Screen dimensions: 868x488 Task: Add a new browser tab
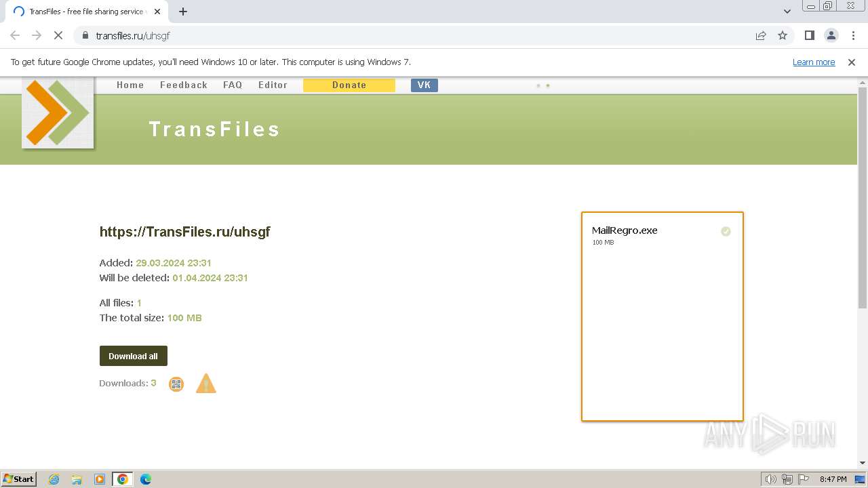click(x=183, y=12)
